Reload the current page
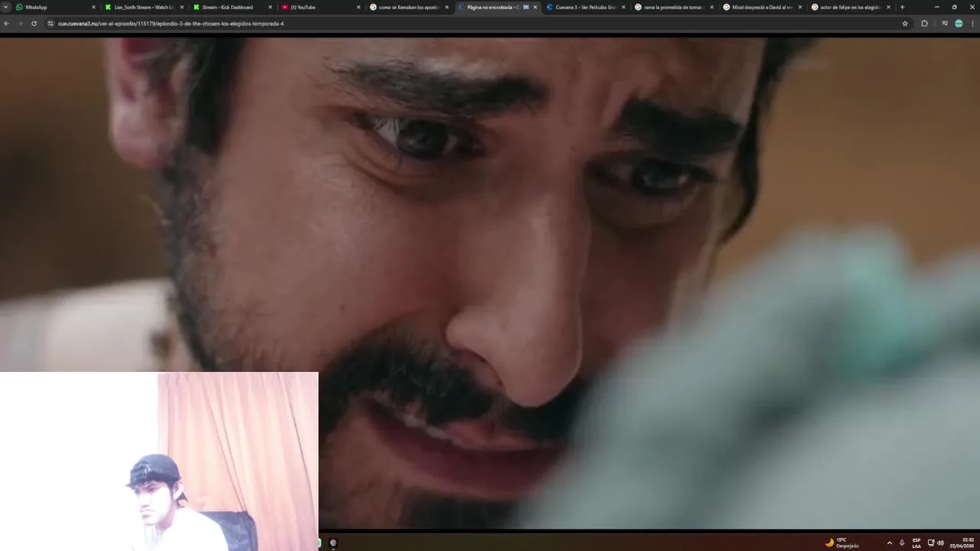980x551 pixels. 34,24
